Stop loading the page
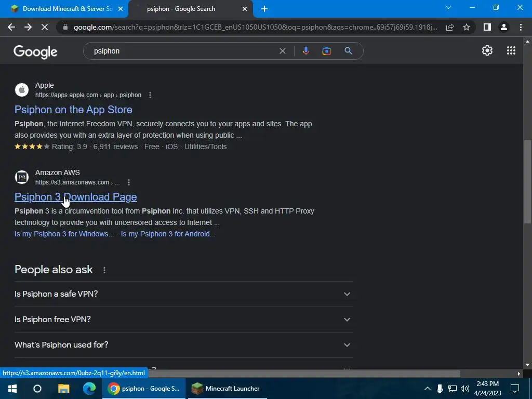 (45, 27)
